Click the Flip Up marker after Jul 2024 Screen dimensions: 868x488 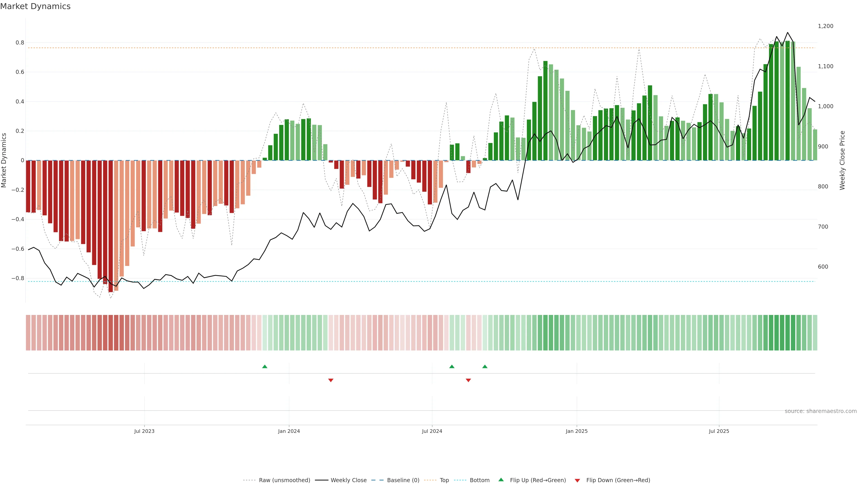point(452,366)
